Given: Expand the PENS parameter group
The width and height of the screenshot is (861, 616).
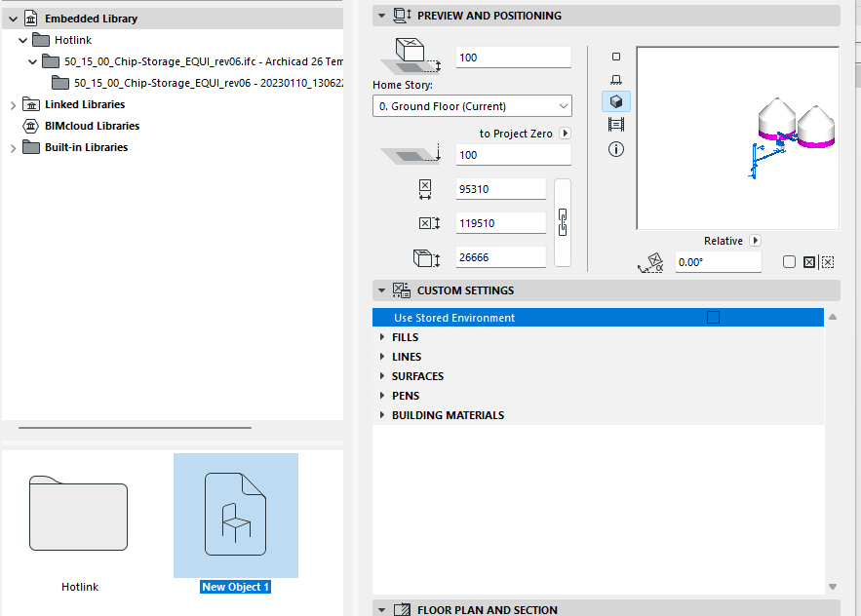Looking at the screenshot, I should (x=382, y=396).
